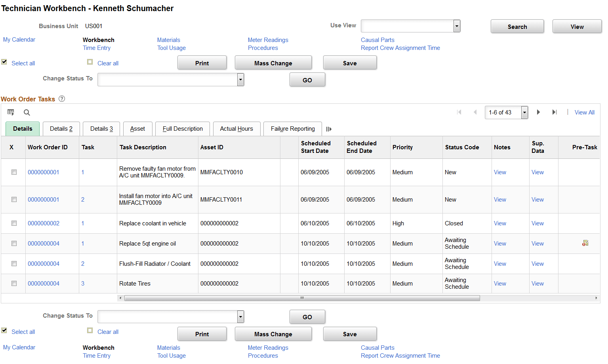Open top Tool Usage link
The image size is (608, 364).
(172, 48)
